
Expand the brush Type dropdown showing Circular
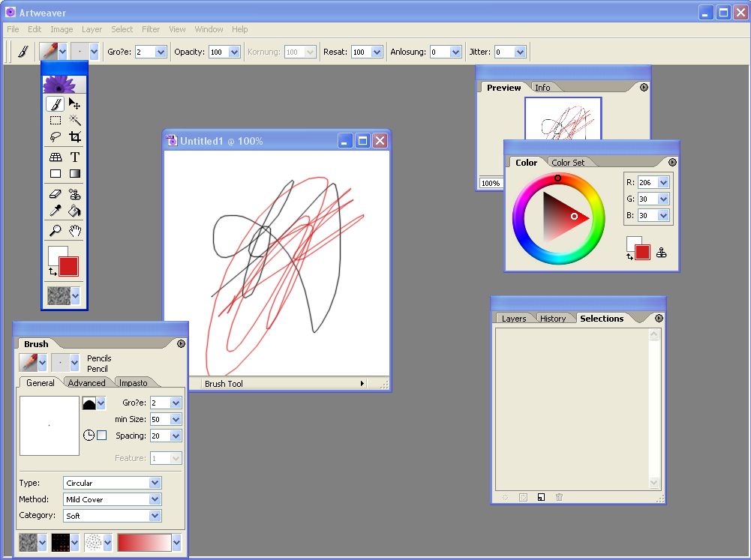[155, 484]
